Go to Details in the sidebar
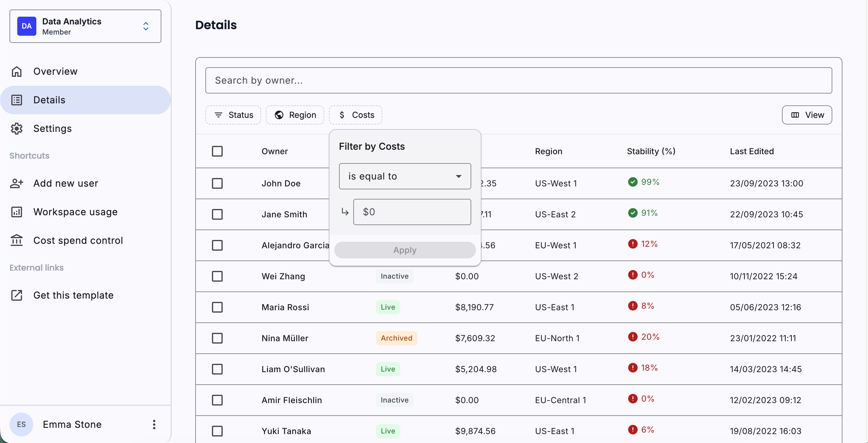Viewport: 868px width, 443px height. (49, 100)
